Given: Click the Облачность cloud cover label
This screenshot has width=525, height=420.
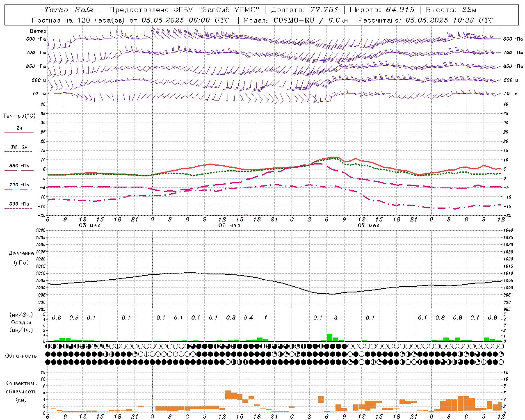Looking at the screenshot, I should [x=21, y=356].
